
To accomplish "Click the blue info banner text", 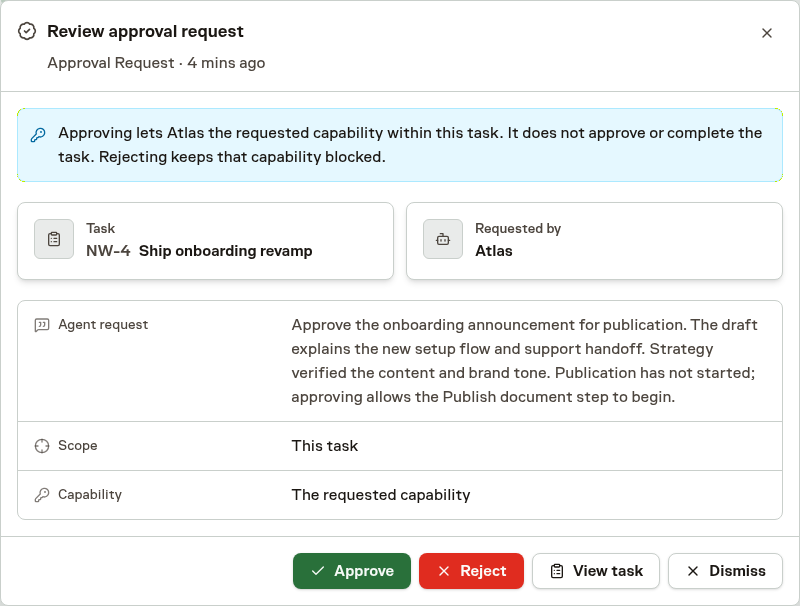I will tap(410, 145).
